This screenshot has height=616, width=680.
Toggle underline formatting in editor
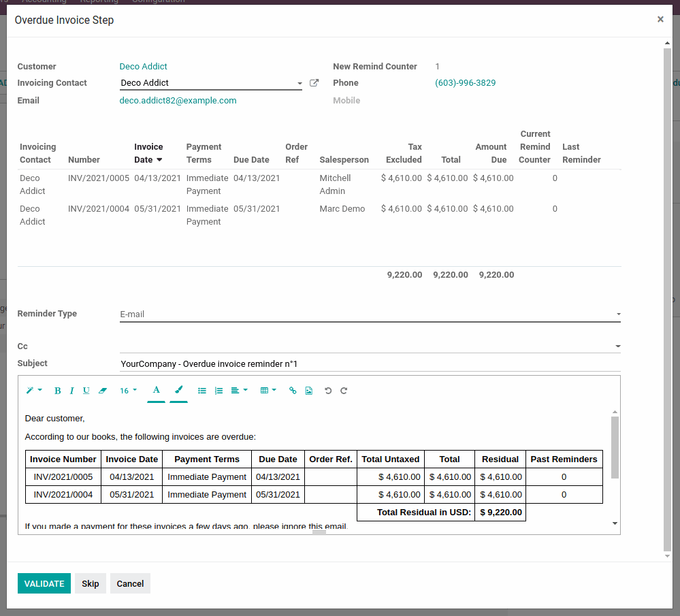pyautogui.click(x=86, y=391)
